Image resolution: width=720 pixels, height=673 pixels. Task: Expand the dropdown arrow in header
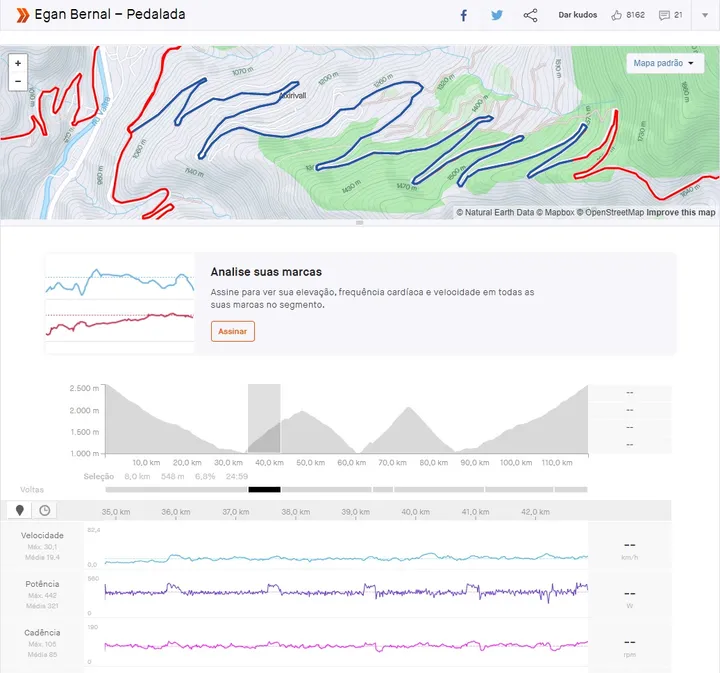point(703,15)
